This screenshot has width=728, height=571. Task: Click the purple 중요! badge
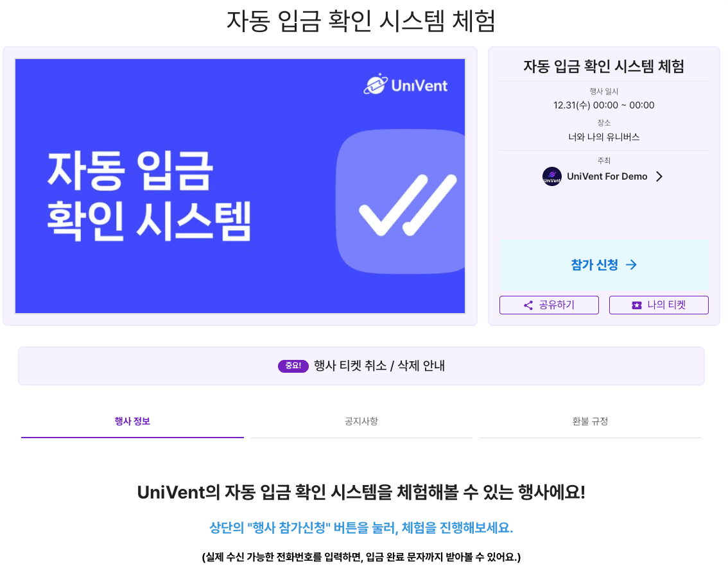coord(293,366)
